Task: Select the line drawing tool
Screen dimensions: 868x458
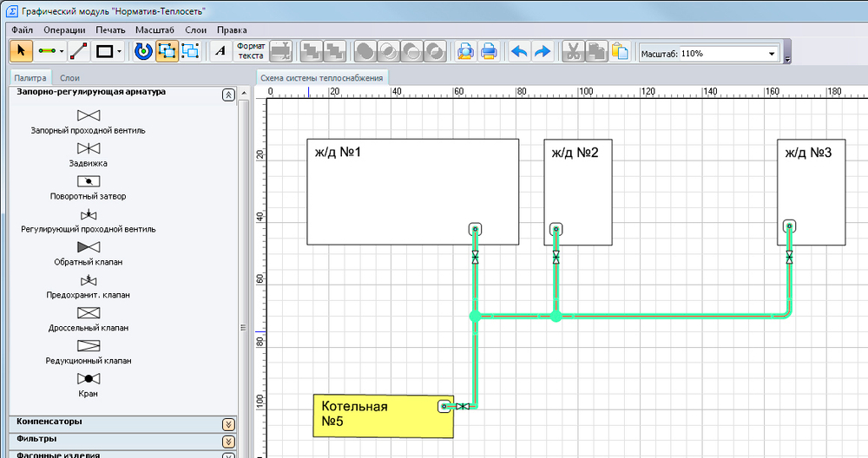Action: coord(79,51)
